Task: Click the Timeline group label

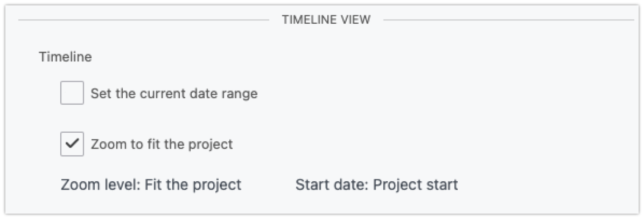Action: 65,57
